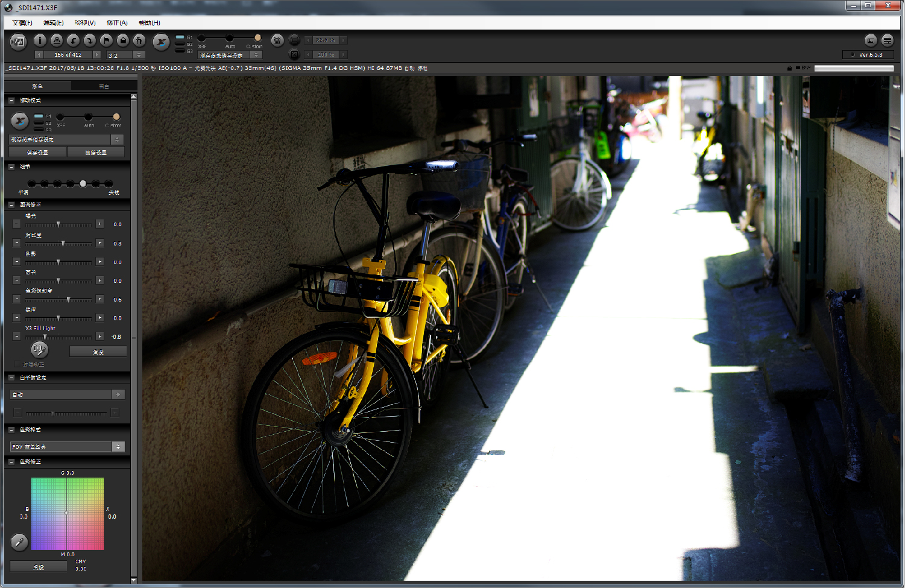This screenshot has height=588, width=905.
Task: Click the 保存设置 (save settings) button
Action: tap(37, 153)
